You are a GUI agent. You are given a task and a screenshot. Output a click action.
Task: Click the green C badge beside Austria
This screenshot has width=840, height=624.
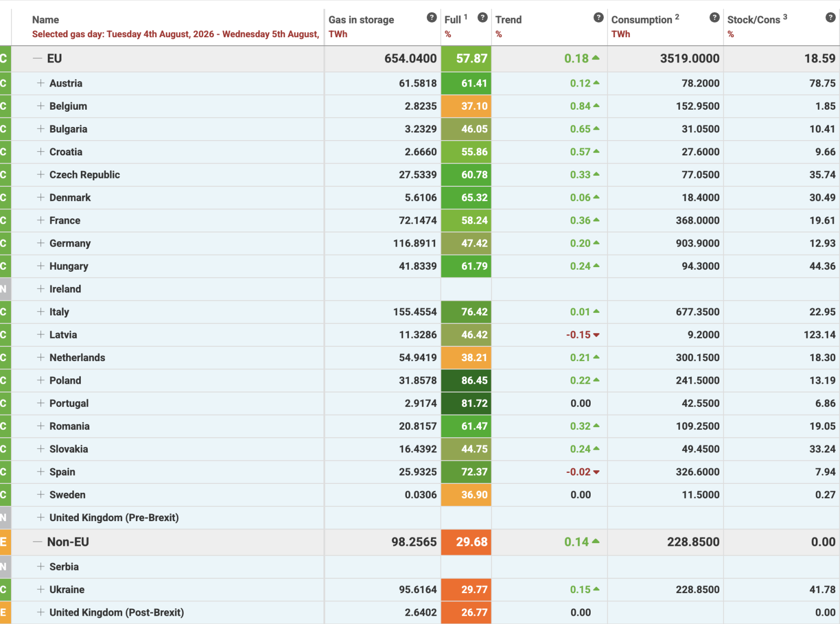coord(4,83)
